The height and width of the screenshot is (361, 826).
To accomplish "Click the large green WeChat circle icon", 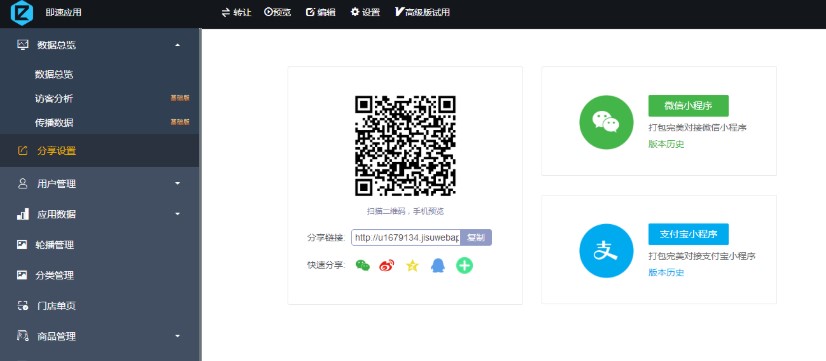I will (606, 122).
